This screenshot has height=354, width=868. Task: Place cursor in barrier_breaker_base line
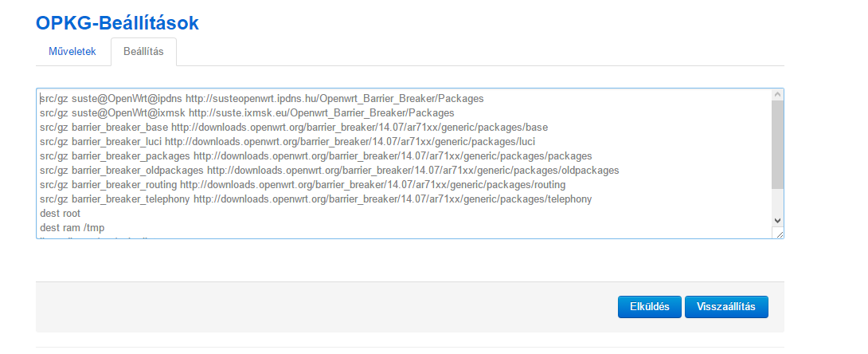(x=294, y=128)
